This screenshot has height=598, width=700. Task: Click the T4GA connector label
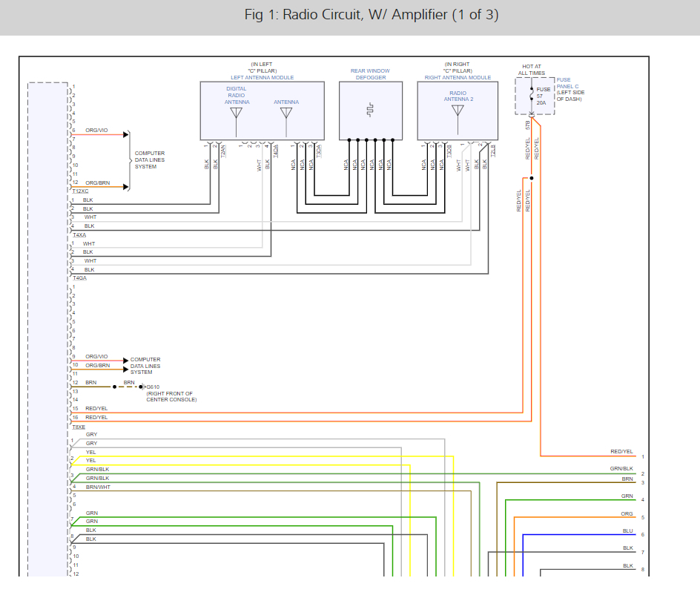point(80,277)
